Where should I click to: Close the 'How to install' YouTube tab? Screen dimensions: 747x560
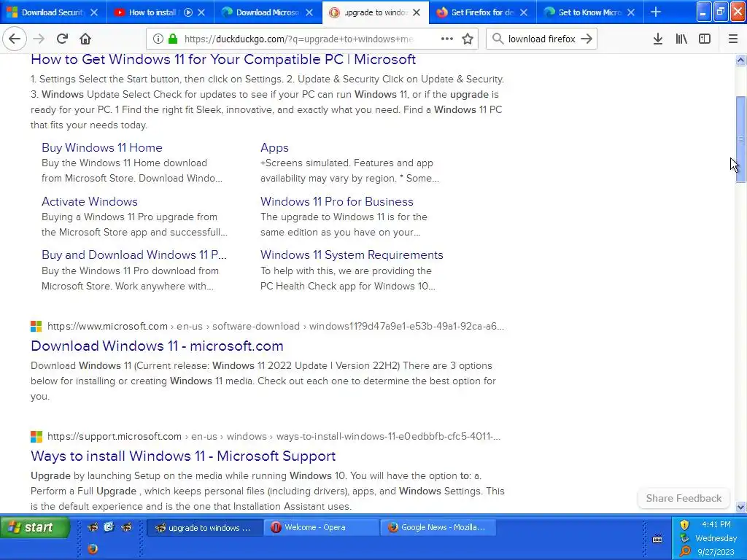click(x=201, y=12)
